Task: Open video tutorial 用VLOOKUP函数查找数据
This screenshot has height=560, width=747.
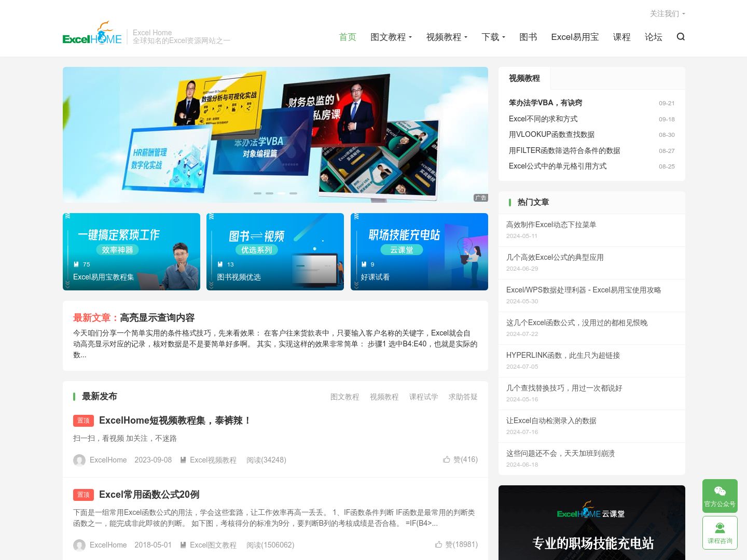Action: 551,134
